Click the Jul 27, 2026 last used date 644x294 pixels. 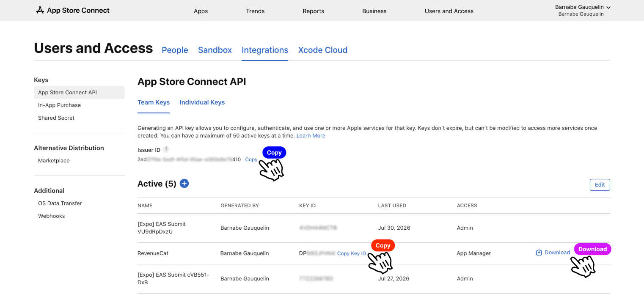click(x=394, y=279)
